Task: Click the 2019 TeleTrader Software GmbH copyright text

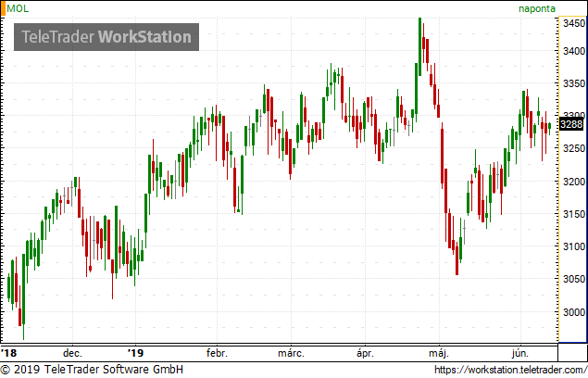Action: pyautogui.click(x=93, y=370)
